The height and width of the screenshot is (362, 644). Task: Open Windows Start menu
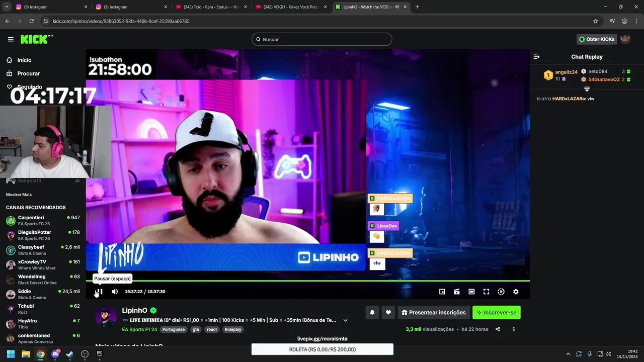pos(11,354)
